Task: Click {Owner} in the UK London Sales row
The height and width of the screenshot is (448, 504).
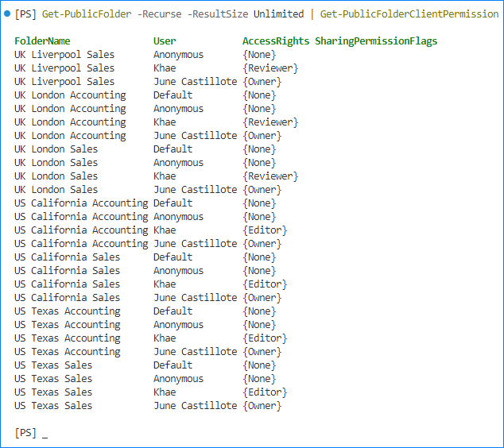Action: click(262, 190)
